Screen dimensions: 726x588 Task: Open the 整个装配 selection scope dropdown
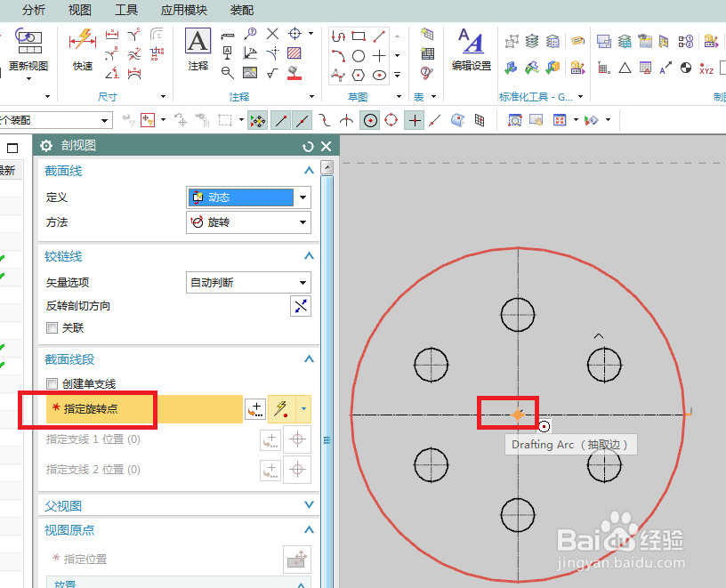tap(106, 121)
